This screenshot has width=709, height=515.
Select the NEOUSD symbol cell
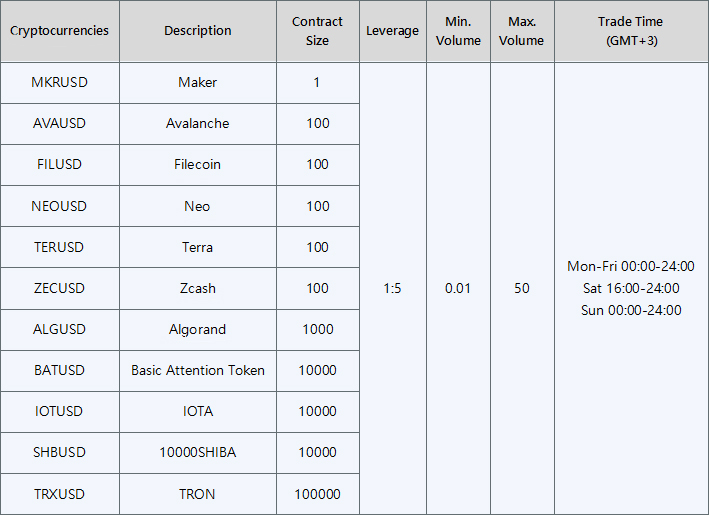click(x=59, y=206)
